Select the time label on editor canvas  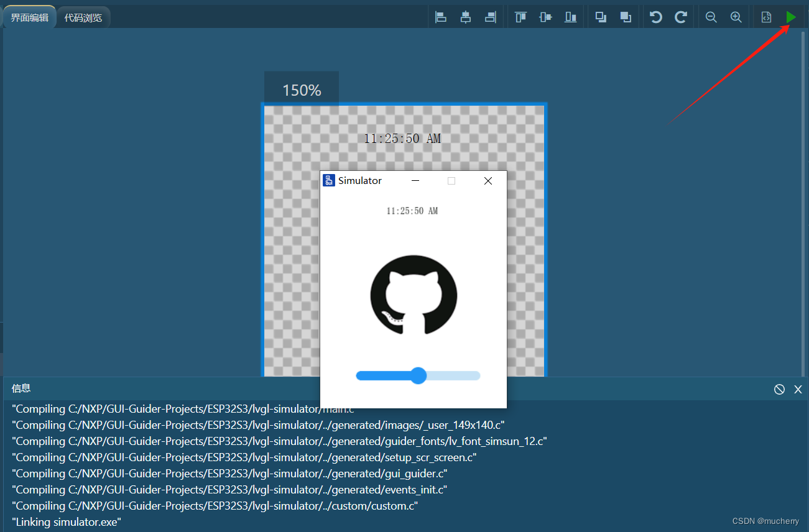coord(402,139)
